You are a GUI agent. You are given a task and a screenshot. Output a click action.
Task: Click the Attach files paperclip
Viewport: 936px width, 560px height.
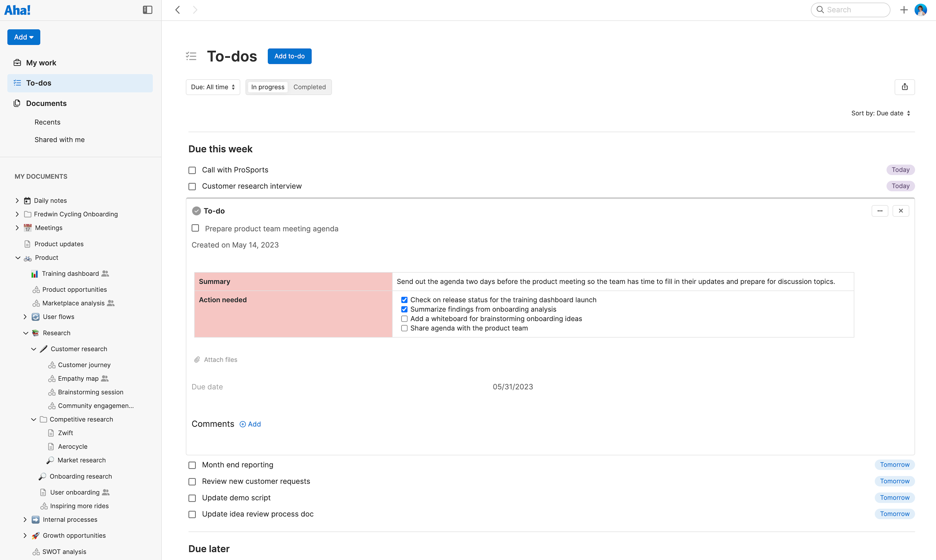197,359
